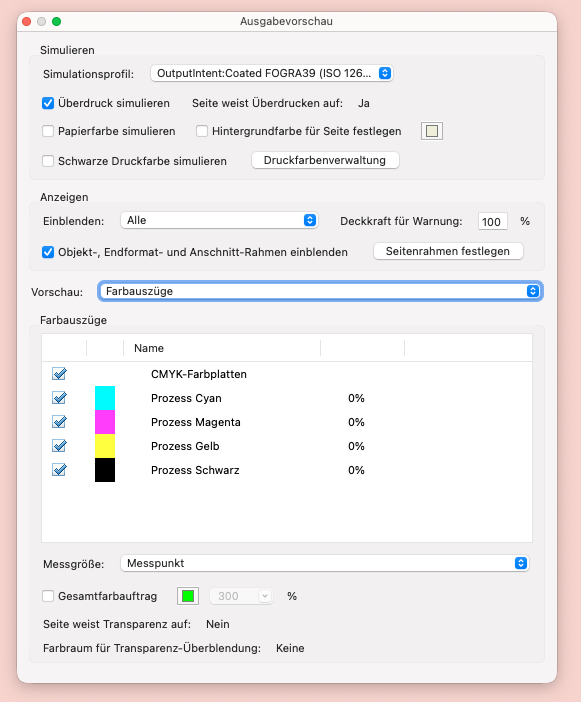The width and height of the screenshot is (581, 702).
Task: Click the black color swatch
Action: (105, 470)
